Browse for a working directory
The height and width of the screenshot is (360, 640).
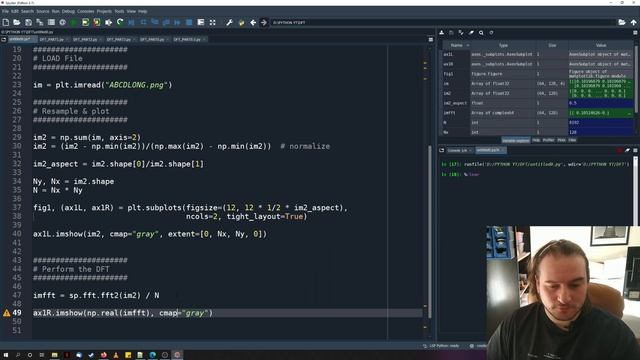point(622,22)
